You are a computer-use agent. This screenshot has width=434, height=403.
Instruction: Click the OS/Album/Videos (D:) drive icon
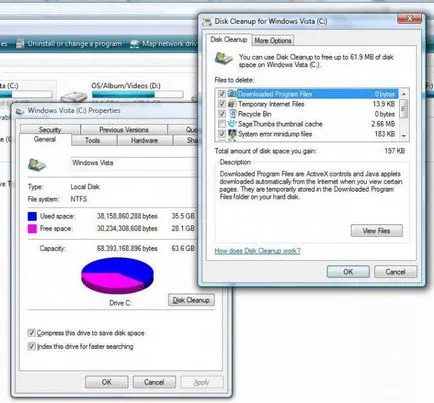coord(74,97)
